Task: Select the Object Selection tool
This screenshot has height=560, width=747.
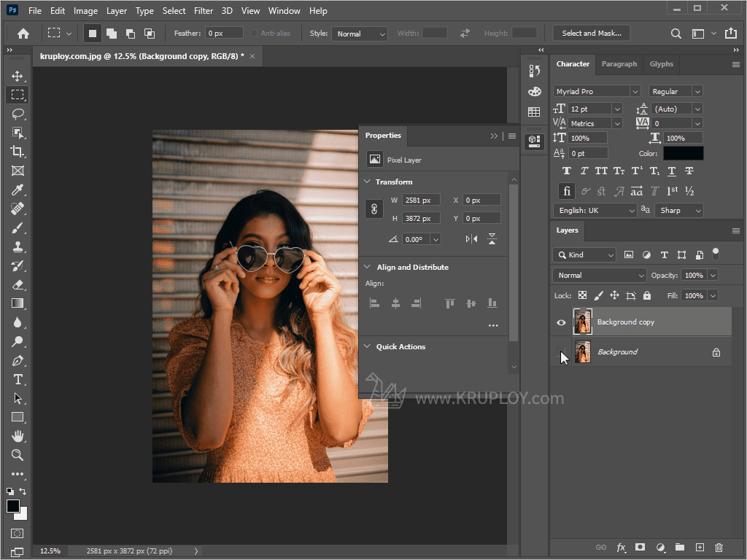Action: point(18,133)
